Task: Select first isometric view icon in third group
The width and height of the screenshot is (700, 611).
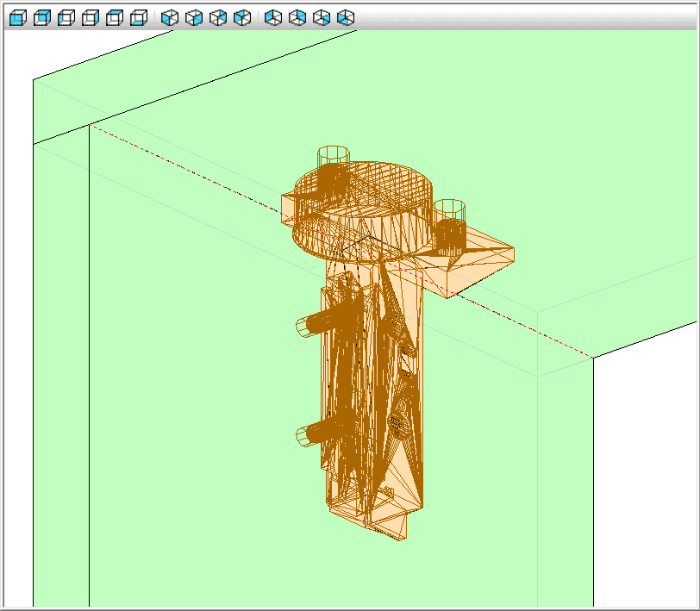Action: [273, 18]
